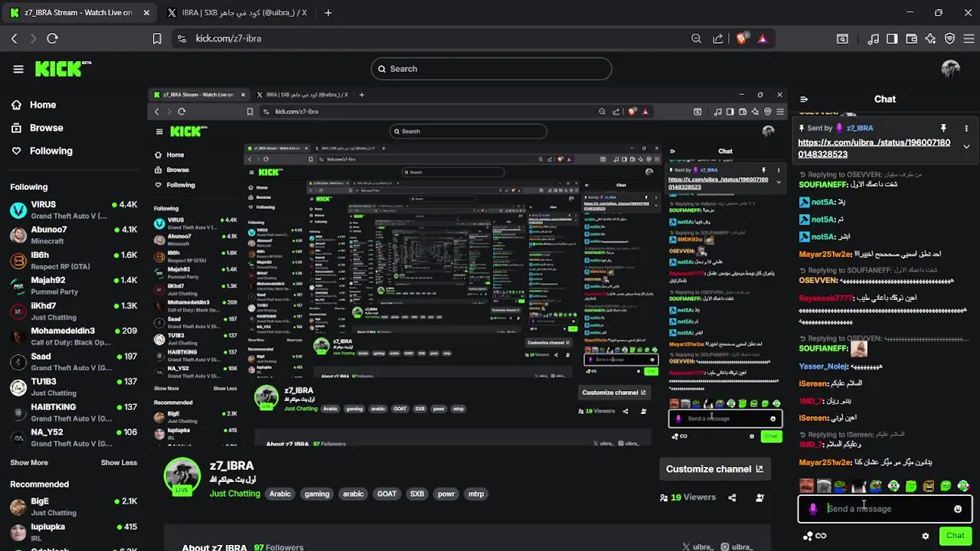
Task: Open Just Chatting category link
Action: (x=235, y=494)
